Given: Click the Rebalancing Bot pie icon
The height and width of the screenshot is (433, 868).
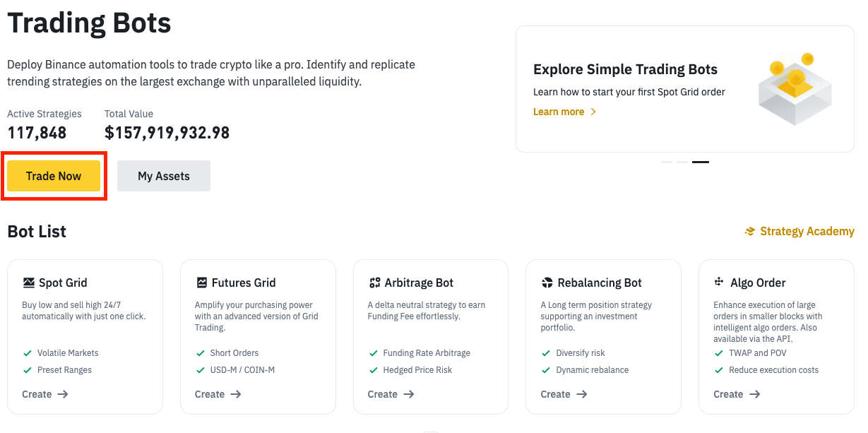Looking at the screenshot, I should pos(547,283).
